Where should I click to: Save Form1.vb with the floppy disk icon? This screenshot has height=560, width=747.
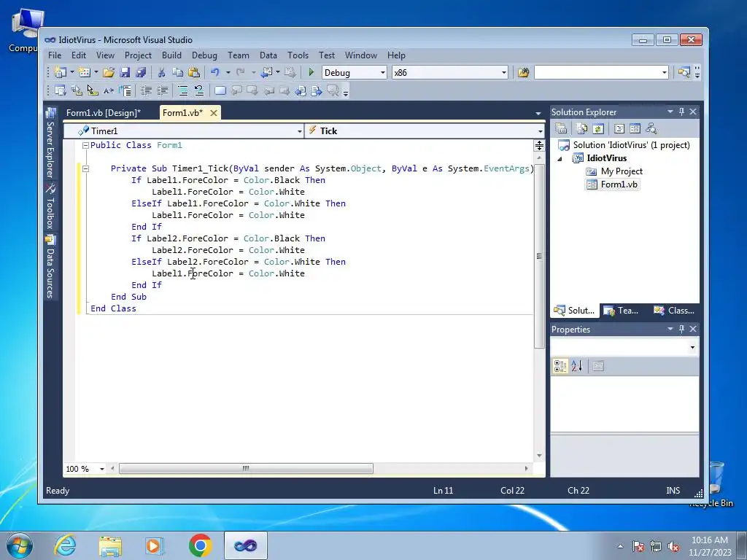[125, 72]
